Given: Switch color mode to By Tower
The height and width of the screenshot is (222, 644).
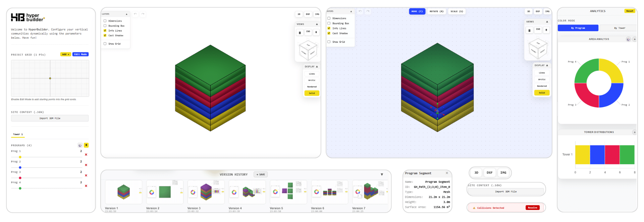Looking at the screenshot, I should coord(619,28).
